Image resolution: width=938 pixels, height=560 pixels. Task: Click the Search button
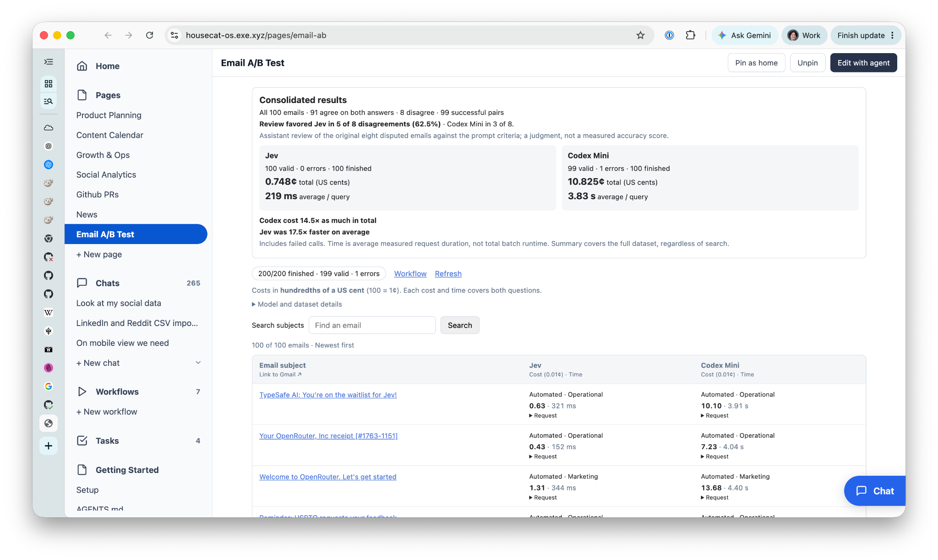click(x=460, y=325)
